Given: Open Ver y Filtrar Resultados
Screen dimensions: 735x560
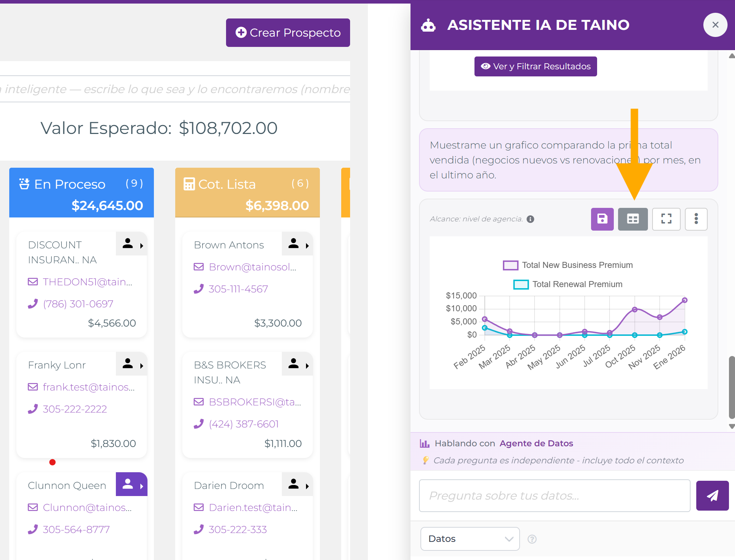Looking at the screenshot, I should pyautogui.click(x=536, y=66).
